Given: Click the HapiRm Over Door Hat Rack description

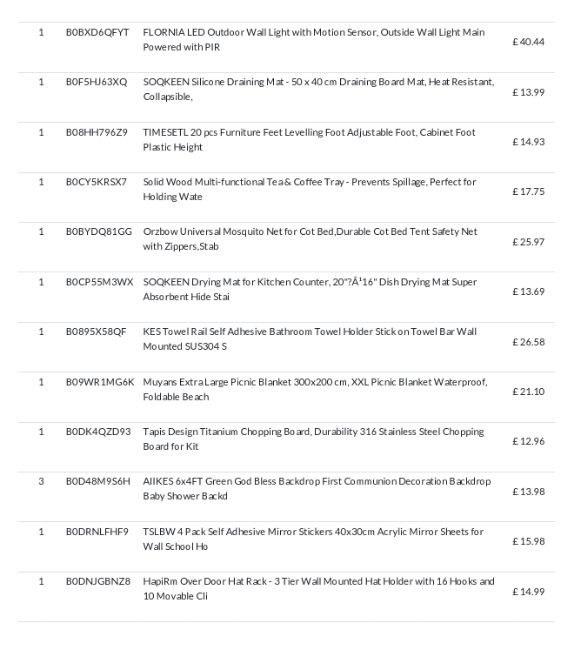Looking at the screenshot, I should [x=318, y=589].
